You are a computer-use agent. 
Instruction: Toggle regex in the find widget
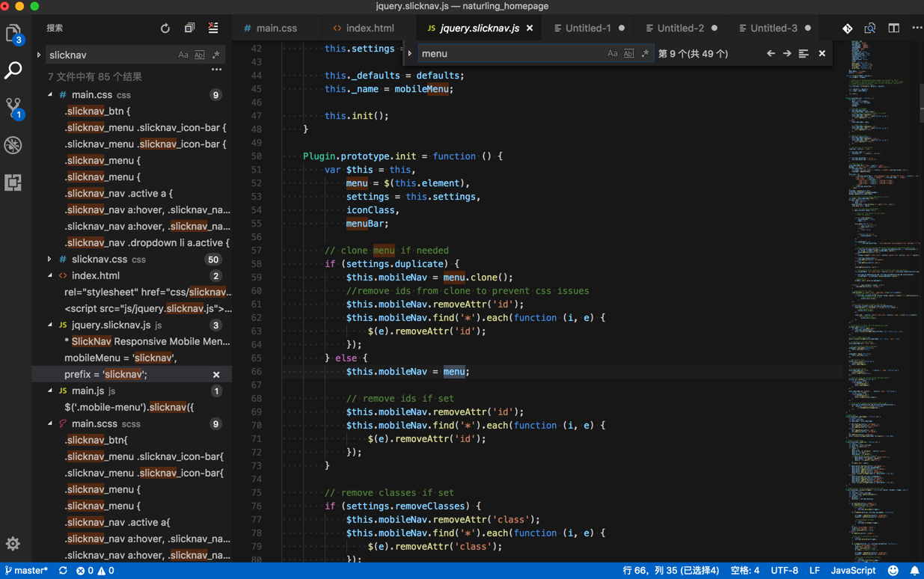[645, 54]
